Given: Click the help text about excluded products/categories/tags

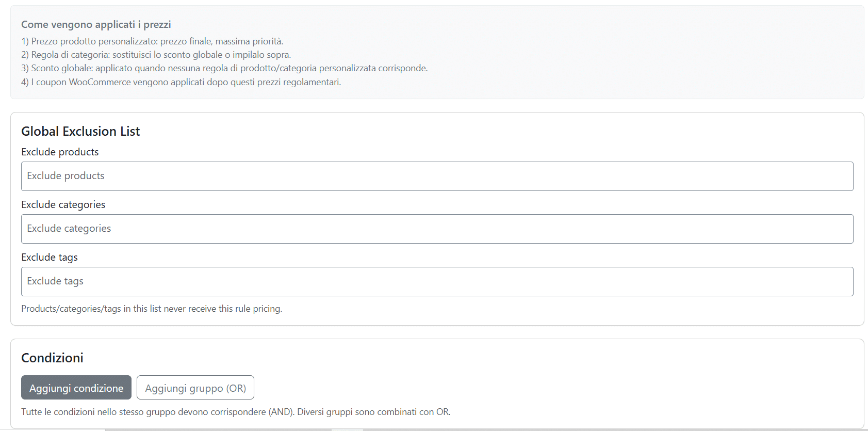Looking at the screenshot, I should coord(152,309).
